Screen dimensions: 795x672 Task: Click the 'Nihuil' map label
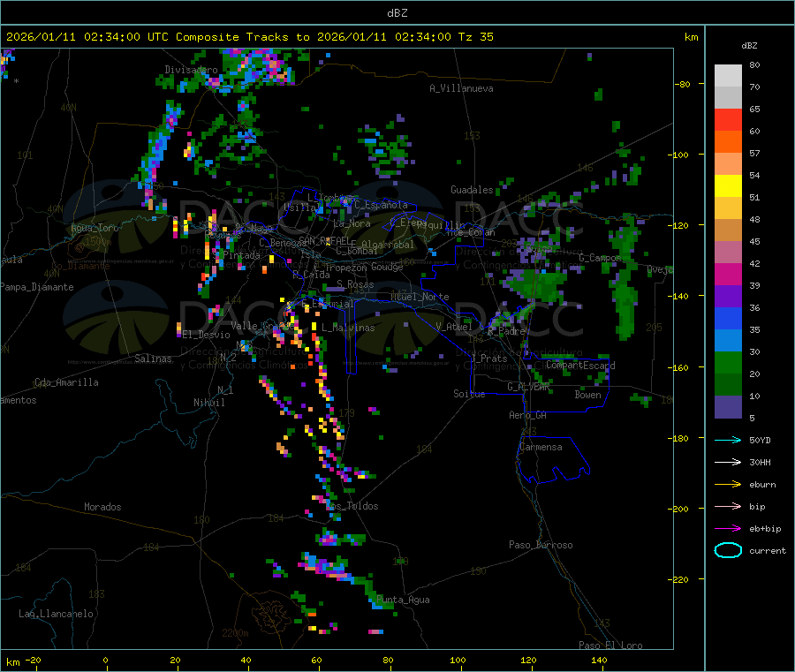(x=209, y=403)
